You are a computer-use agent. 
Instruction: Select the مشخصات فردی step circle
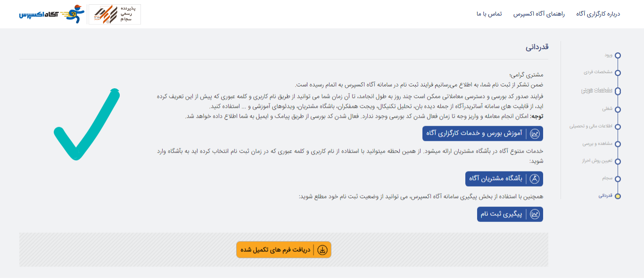tap(618, 73)
